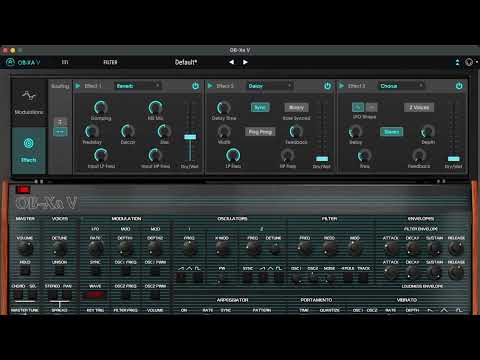The width and height of the screenshot is (480, 360).
Task: Click the Voices Detune knob
Action: (x=59, y=248)
